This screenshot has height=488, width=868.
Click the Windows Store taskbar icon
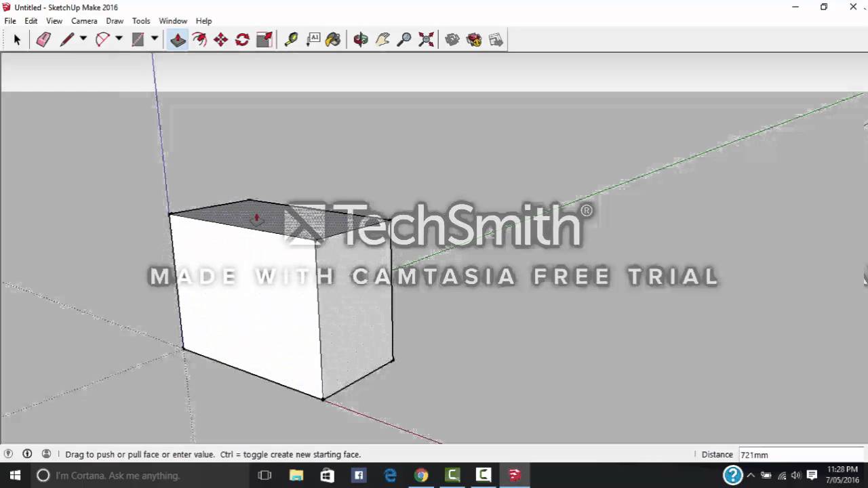pyautogui.click(x=328, y=475)
